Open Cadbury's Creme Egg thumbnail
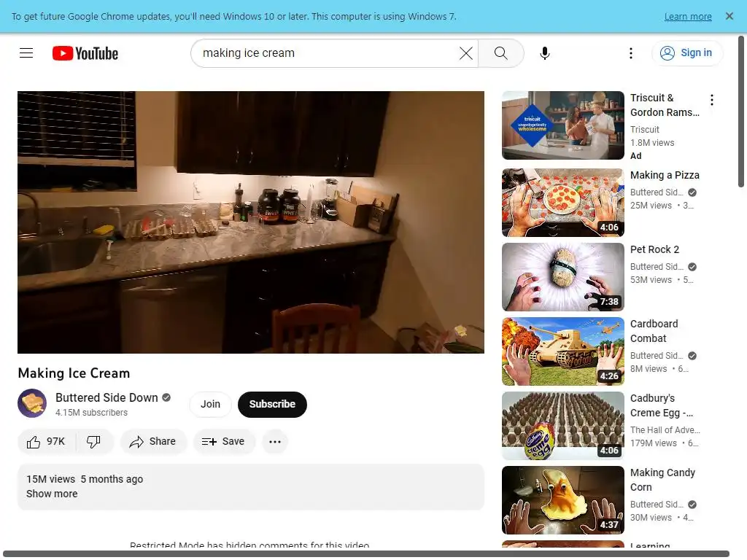The width and height of the screenshot is (747, 560). point(562,426)
